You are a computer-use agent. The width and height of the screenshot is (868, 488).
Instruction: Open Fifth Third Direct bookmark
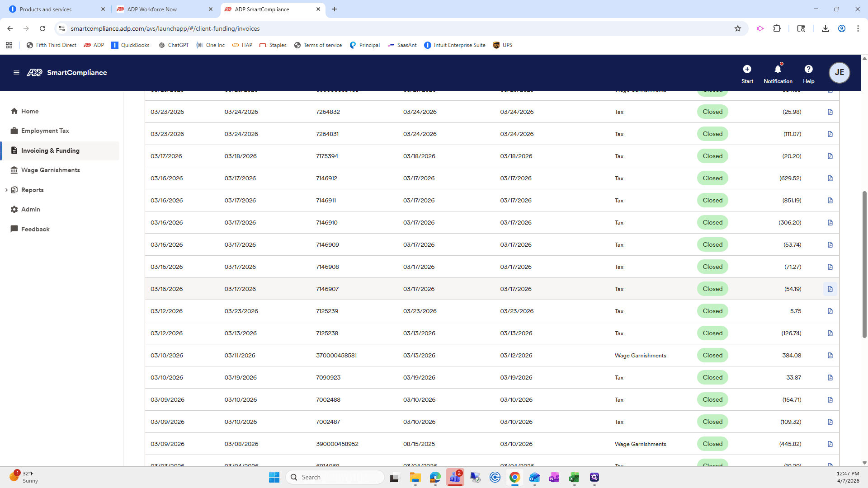pyautogui.click(x=52, y=45)
